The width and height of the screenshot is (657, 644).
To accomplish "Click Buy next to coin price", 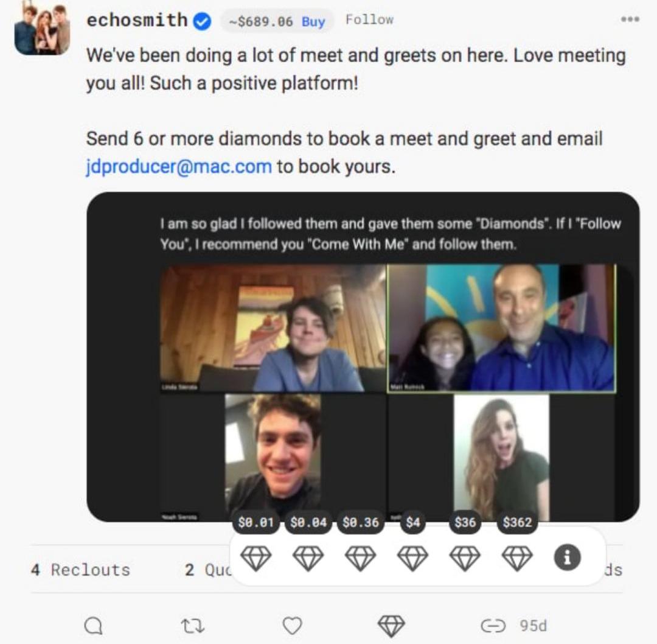I will point(313,21).
